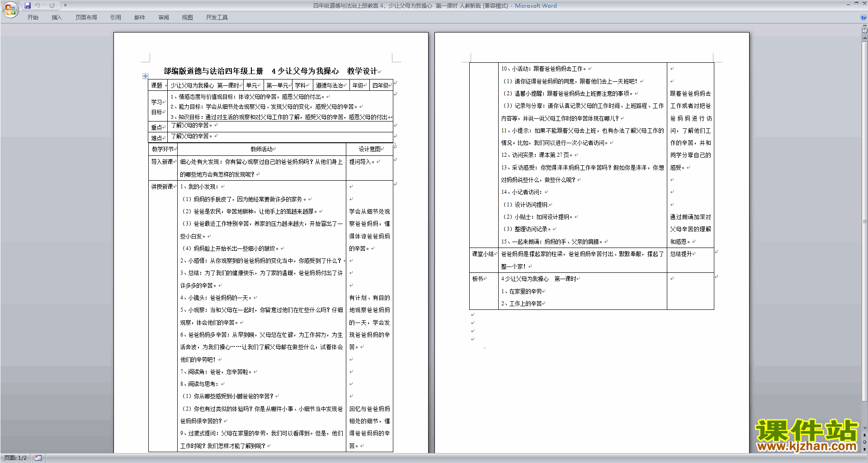Image resolution: width=868 pixels, height=463 pixels.
Task: Click the 第一单元 table cell
Action: click(x=277, y=85)
